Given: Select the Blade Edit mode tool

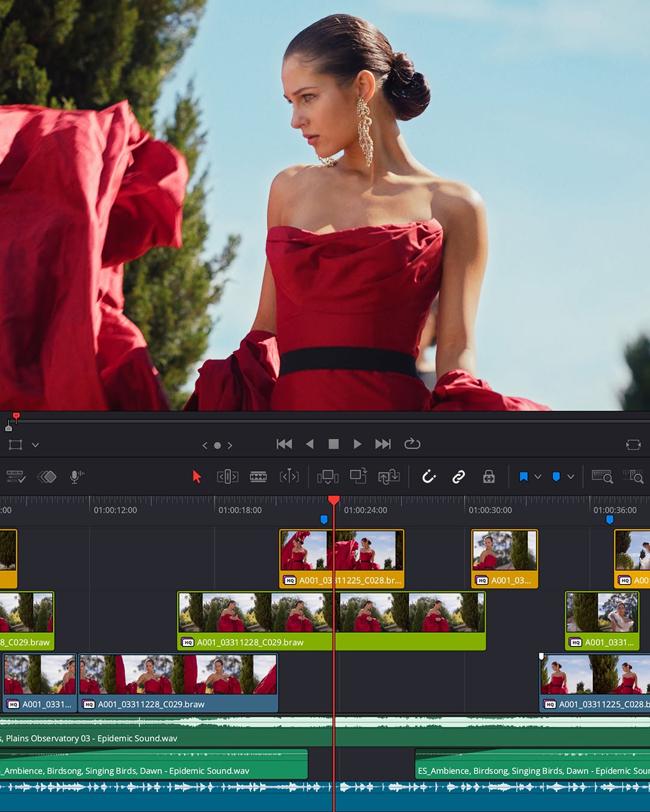Looking at the screenshot, I should click(258, 477).
